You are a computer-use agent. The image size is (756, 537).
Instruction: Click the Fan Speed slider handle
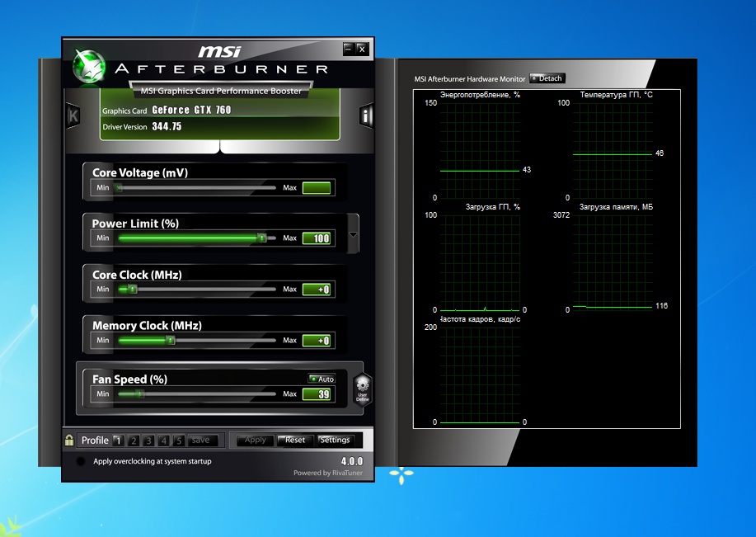pyautogui.click(x=139, y=393)
